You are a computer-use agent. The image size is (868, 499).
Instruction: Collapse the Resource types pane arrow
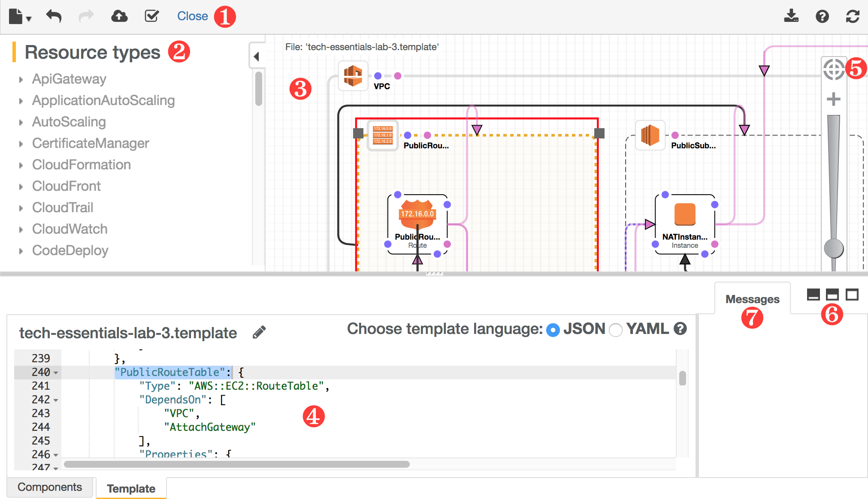[257, 56]
